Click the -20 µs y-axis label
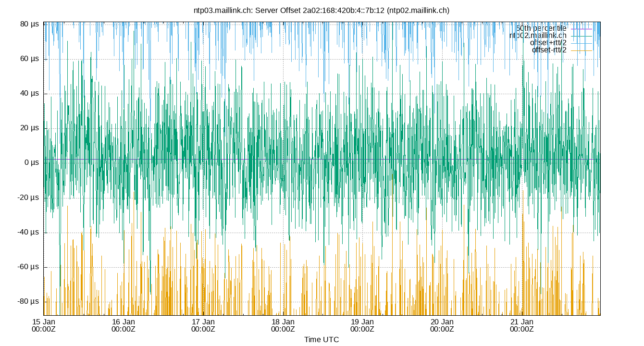Screen dimensions: 644x346 [28, 198]
